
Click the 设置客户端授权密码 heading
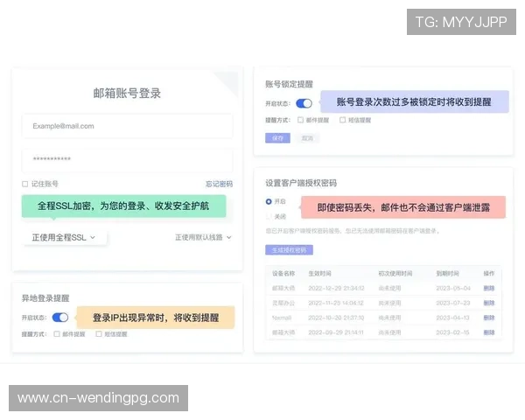click(301, 183)
